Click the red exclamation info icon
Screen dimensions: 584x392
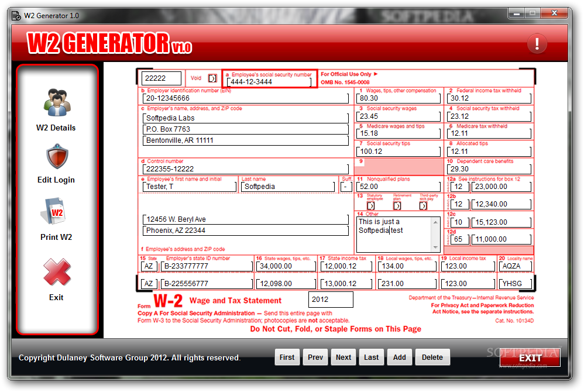(x=537, y=43)
